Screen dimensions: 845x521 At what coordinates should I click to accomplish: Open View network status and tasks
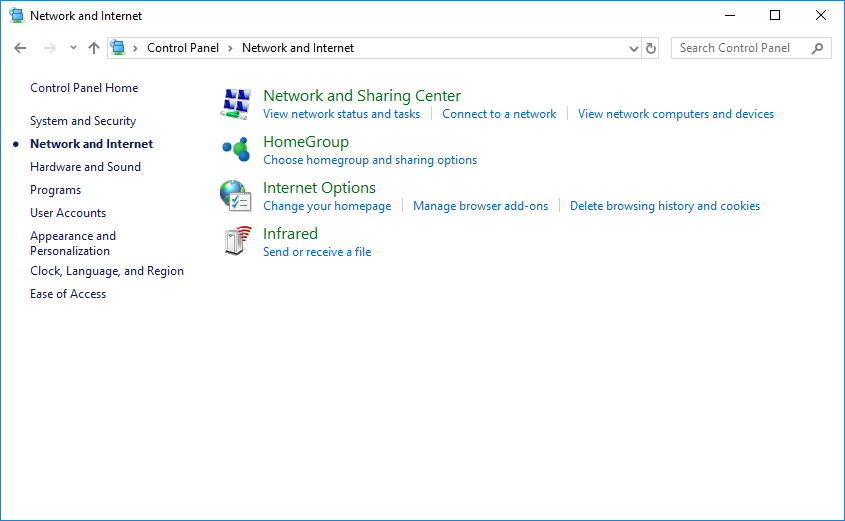[x=341, y=114]
